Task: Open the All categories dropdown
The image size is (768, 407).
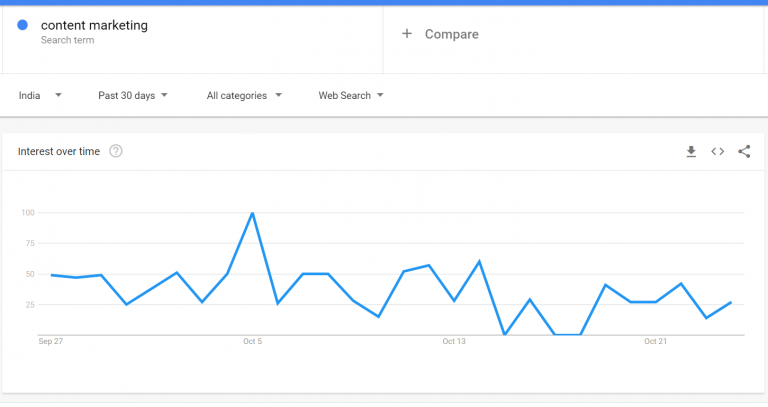Action: coord(244,96)
